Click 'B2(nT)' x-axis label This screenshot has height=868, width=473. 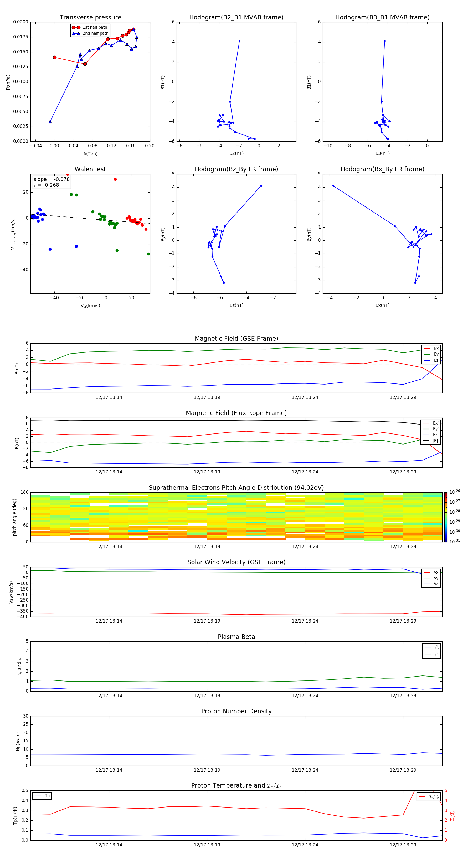coord(236,153)
